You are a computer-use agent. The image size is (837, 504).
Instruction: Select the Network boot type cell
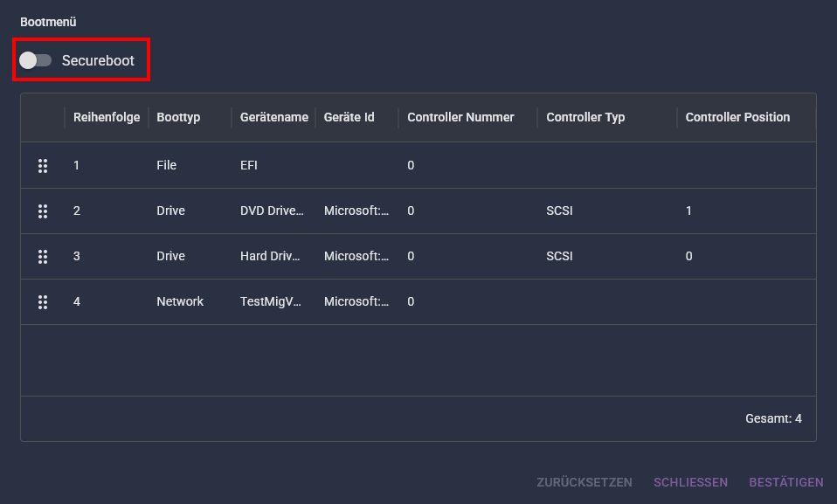[x=180, y=301]
